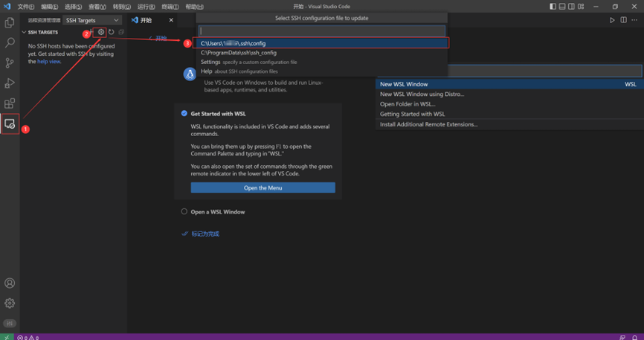
Task: Open the 终端 menu
Action: point(170,7)
